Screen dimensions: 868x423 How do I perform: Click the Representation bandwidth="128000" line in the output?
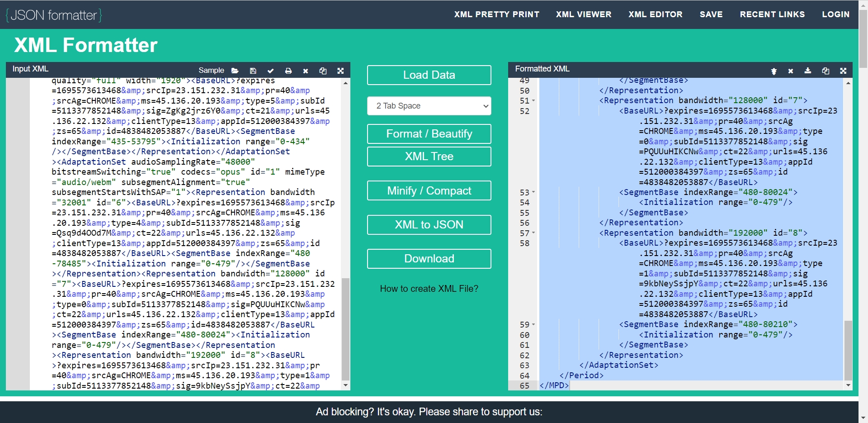click(x=703, y=100)
